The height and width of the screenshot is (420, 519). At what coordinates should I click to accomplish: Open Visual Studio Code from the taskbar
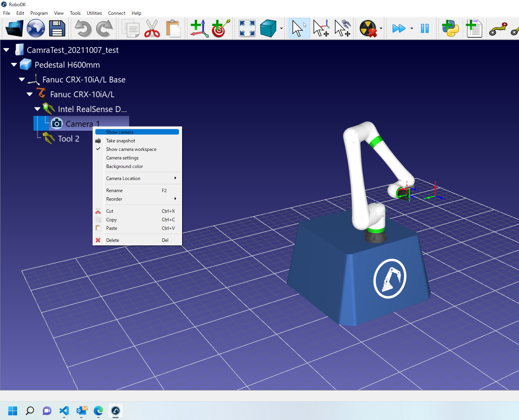coord(64,411)
